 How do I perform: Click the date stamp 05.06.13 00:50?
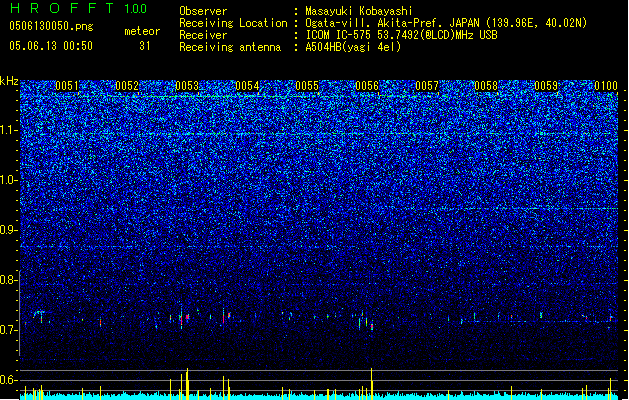click(x=51, y=46)
